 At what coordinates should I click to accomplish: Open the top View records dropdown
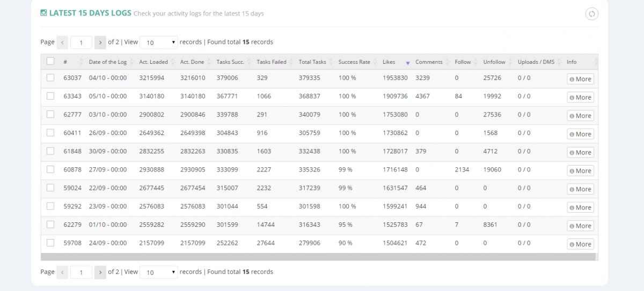coord(159,42)
